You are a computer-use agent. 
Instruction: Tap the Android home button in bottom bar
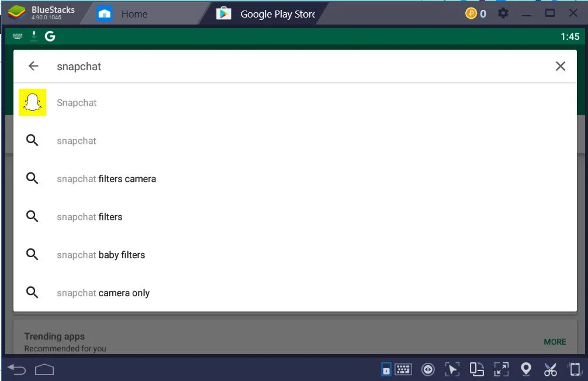point(44,370)
